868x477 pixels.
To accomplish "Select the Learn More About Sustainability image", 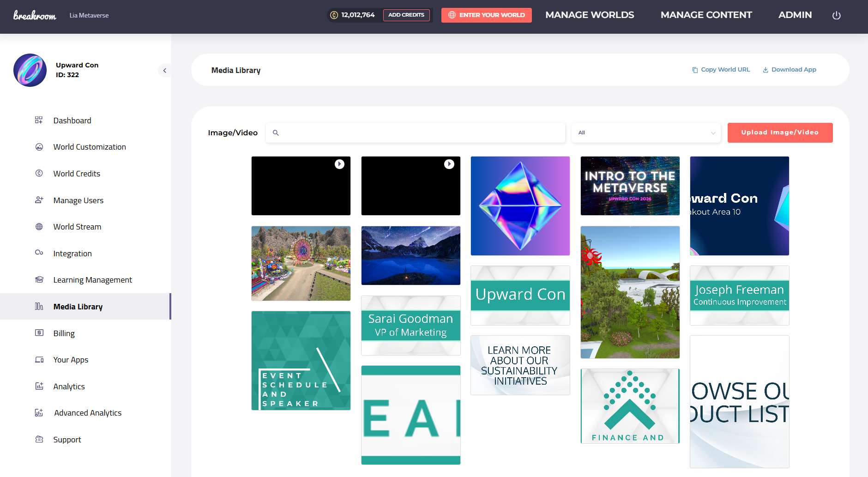I will coord(520,365).
